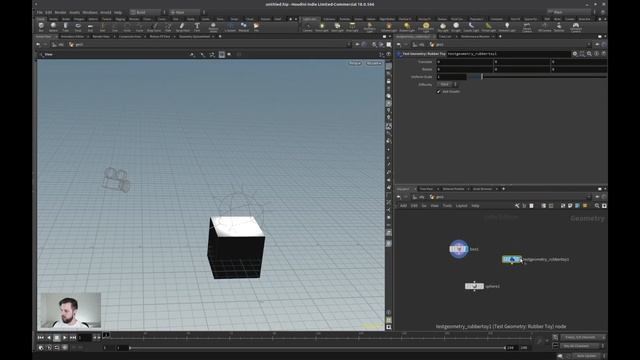Click the geo1 path button in viewport

click(x=76, y=44)
